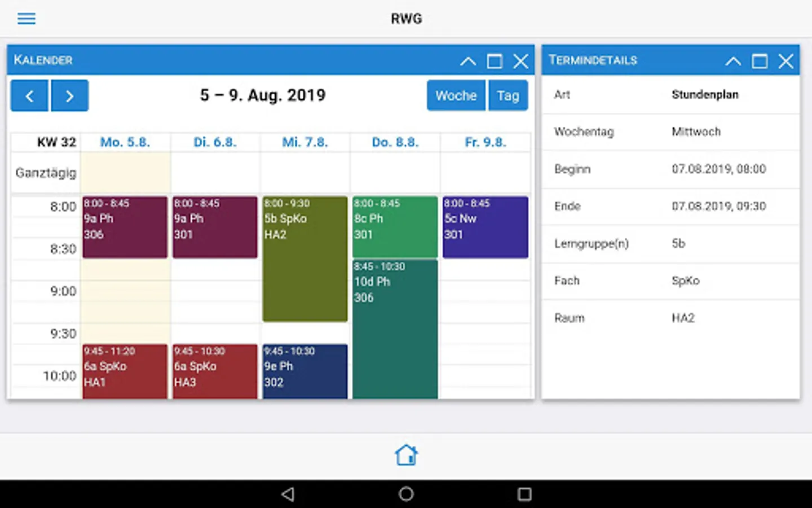Screen dimensions: 812x508
Task: Tap Android back button
Action: click(x=288, y=494)
